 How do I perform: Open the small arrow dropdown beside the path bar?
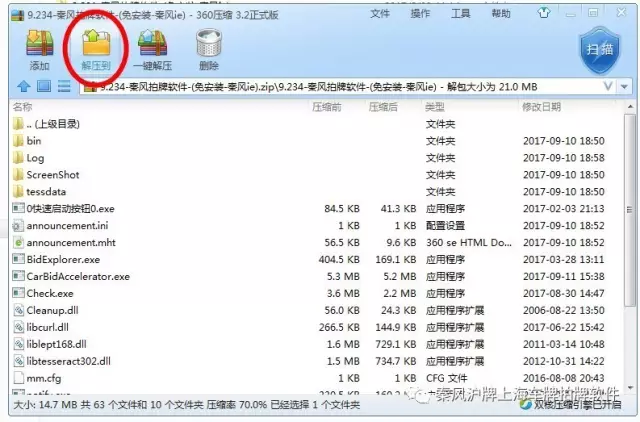point(624,87)
